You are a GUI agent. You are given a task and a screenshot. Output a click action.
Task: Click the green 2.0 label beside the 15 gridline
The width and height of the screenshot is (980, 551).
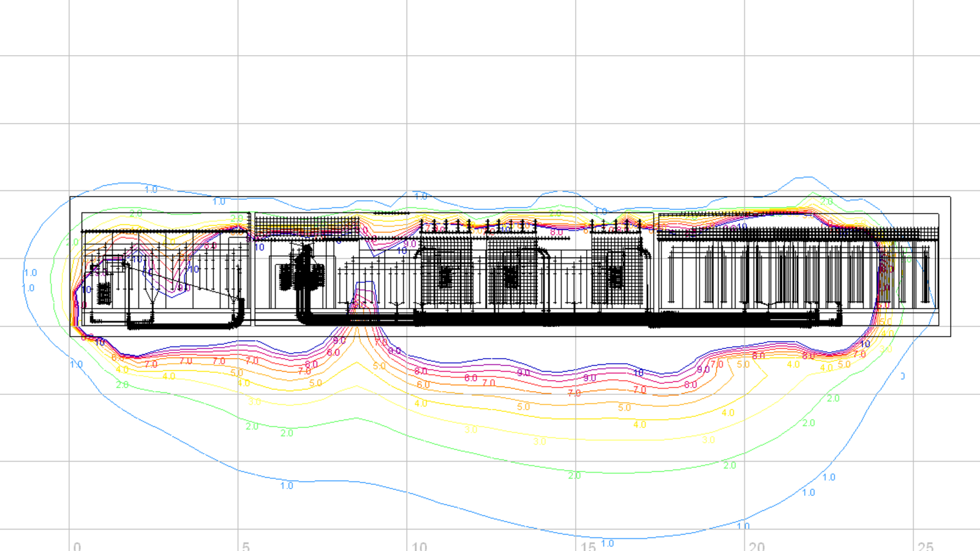574,475
